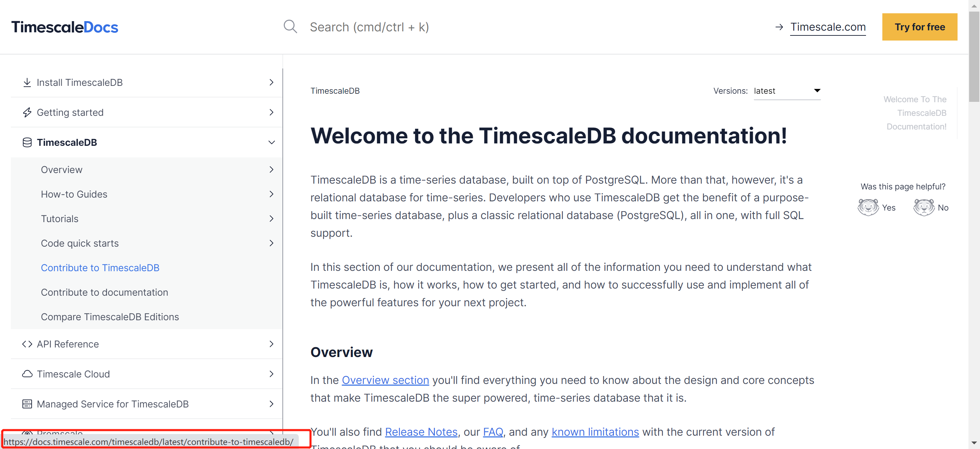Expand the How-to Guides section

(271, 194)
